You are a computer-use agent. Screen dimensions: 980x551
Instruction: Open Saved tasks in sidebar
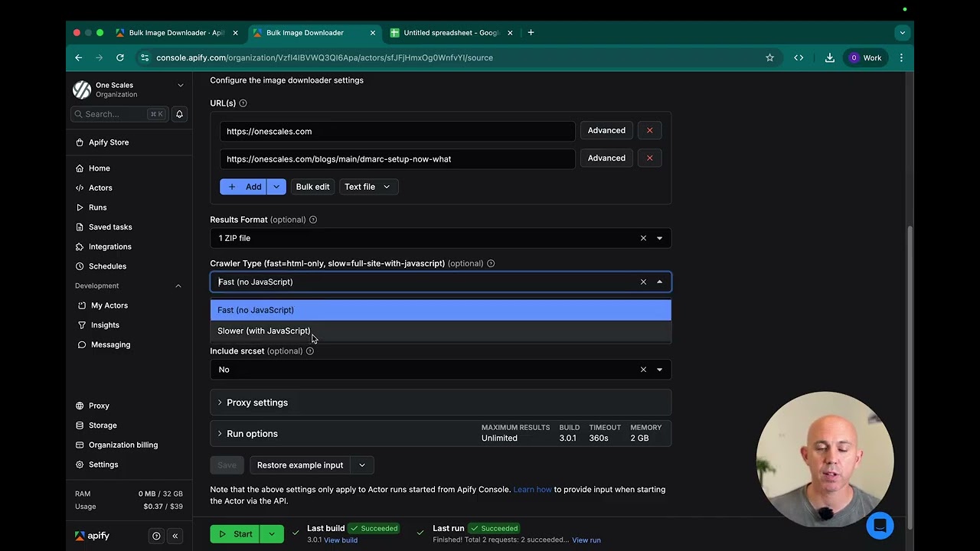(110, 227)
